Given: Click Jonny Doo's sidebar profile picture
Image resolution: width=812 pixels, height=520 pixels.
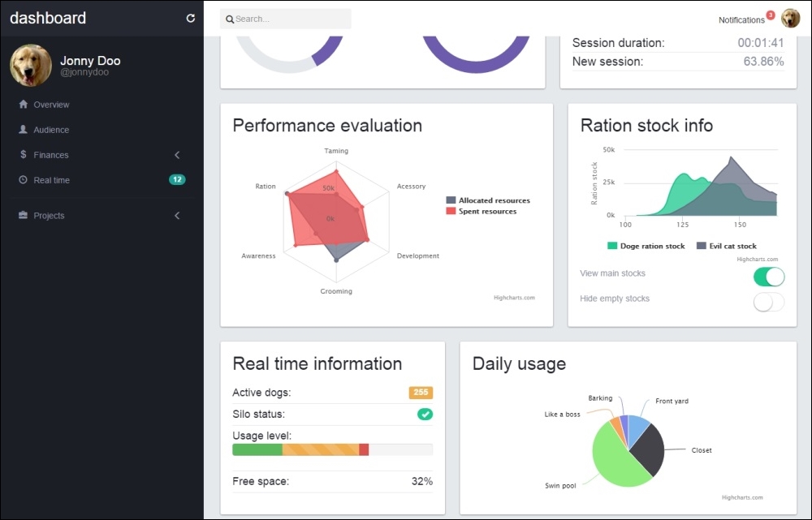Looking at the screenshot, I should point(31,65).
